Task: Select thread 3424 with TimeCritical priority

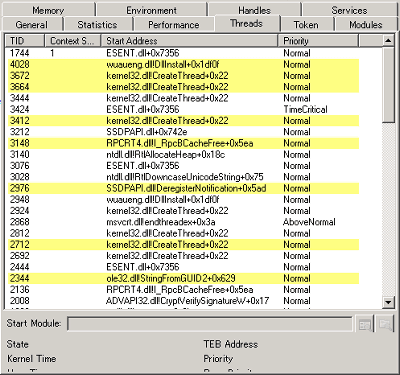Action: pos(183,109)
